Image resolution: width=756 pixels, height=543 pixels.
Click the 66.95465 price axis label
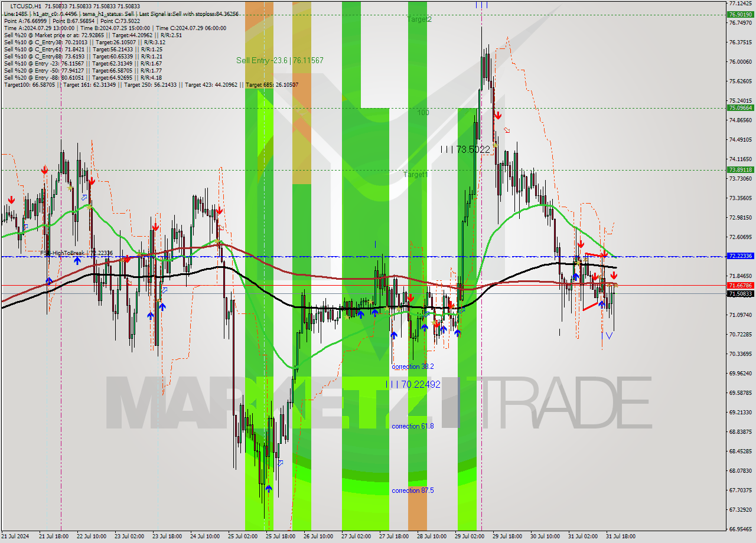click(x=741, y=529)
